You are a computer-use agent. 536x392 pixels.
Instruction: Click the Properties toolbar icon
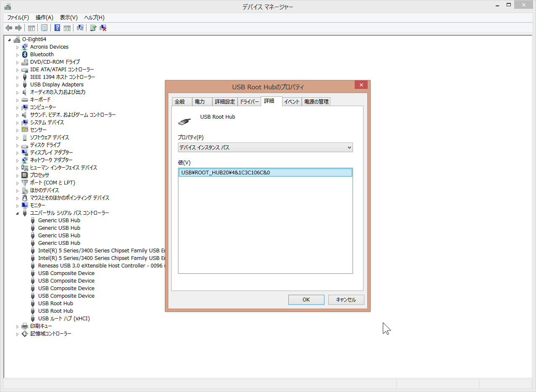tap(44, 28)
